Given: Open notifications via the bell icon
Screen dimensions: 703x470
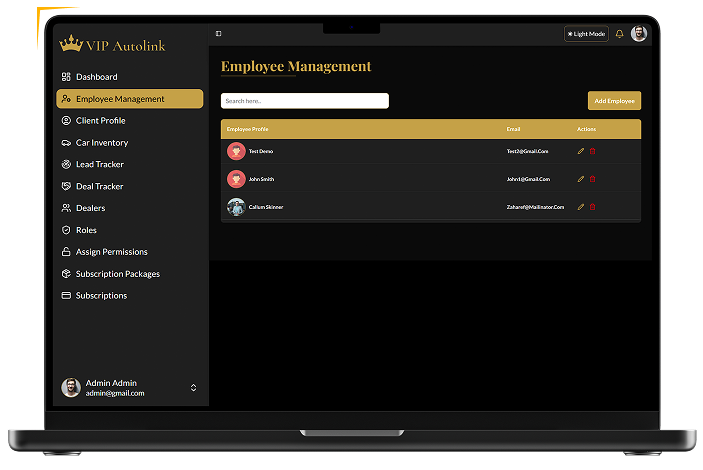Looking at the screenshot, I should pos(619,34).
